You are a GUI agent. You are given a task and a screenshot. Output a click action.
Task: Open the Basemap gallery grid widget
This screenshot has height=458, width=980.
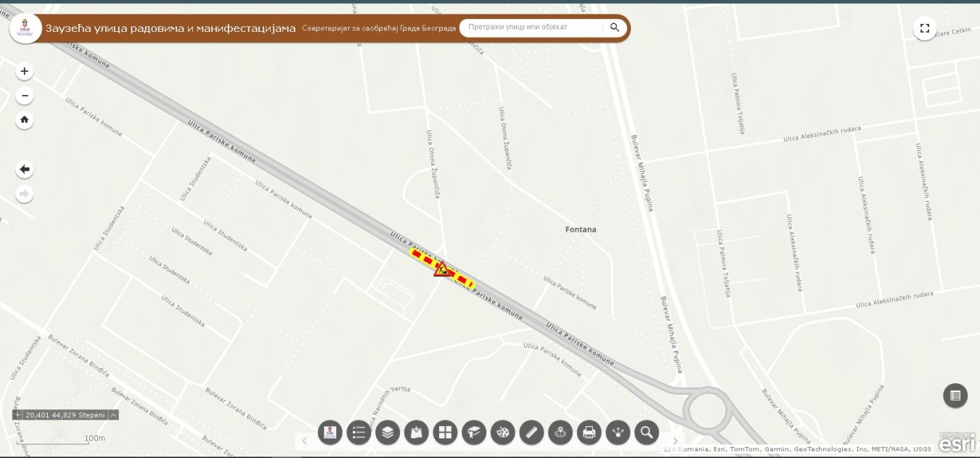point(445,433)
